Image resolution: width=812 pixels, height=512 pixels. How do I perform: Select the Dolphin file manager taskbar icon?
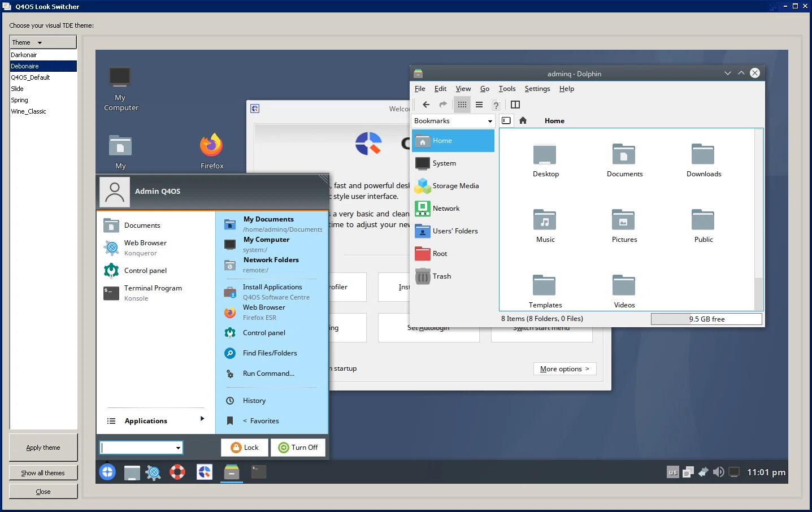click(x=232, y=472)
